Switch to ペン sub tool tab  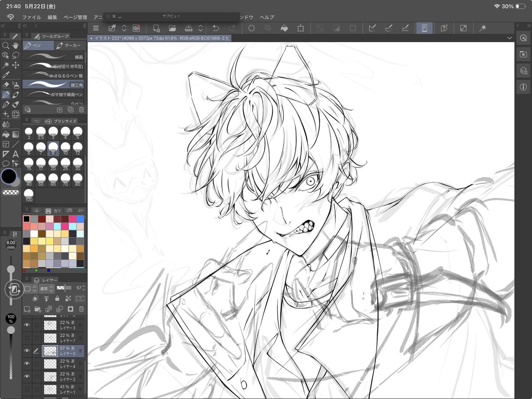coord(38,45)
